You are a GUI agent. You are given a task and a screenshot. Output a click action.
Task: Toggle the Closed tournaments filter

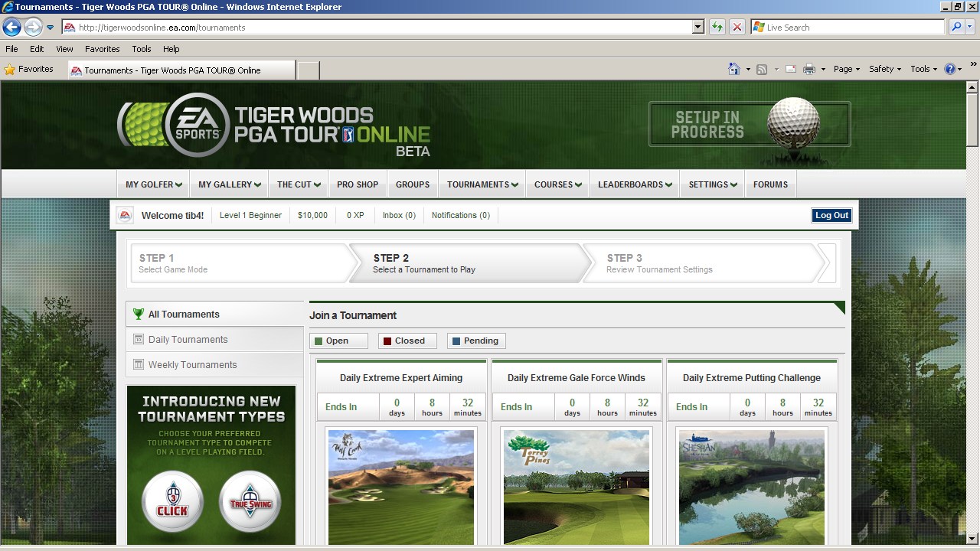[x=407, y=341]
